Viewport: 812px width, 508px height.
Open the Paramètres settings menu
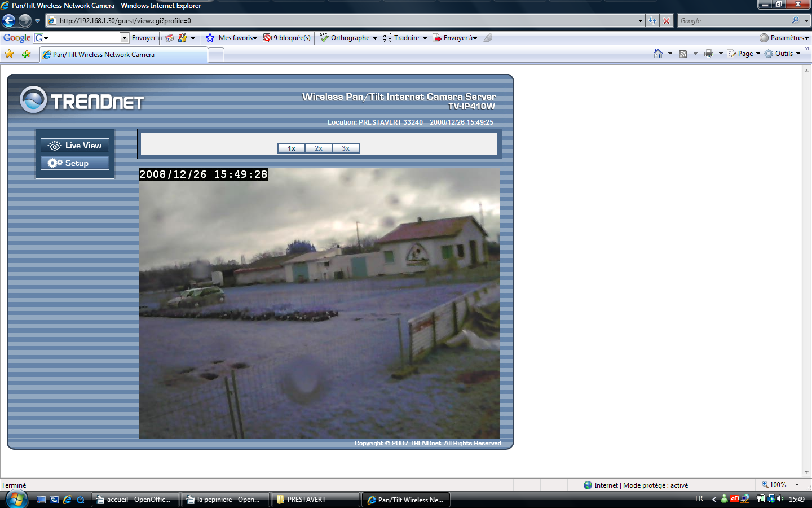(784, 38)
